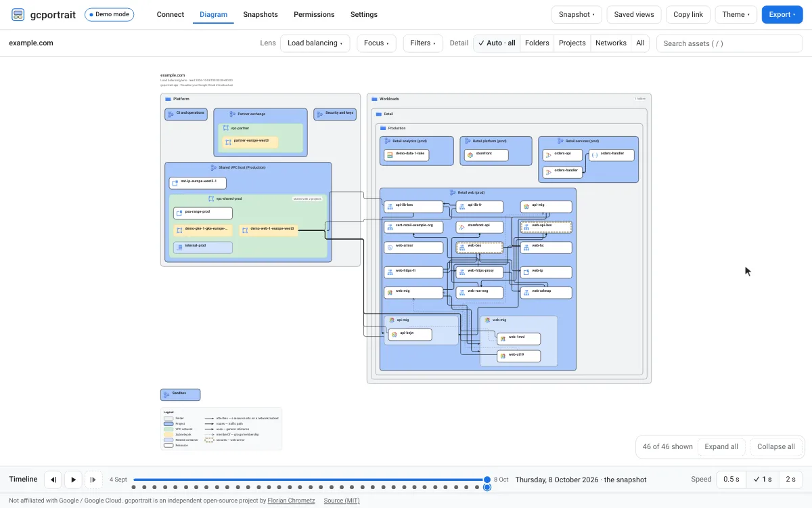Click the api-bejw instance icon
Screen dimensions: 812x508
pyautogui.click(x=394, y=333)
